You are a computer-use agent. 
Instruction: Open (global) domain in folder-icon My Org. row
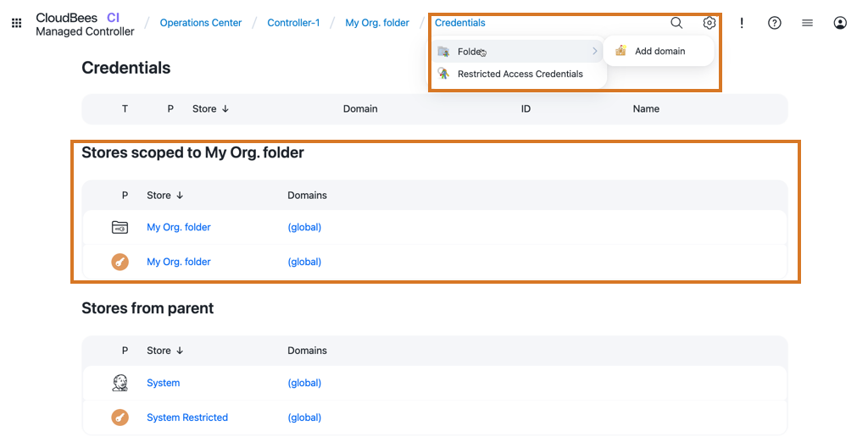coord(304,227)
